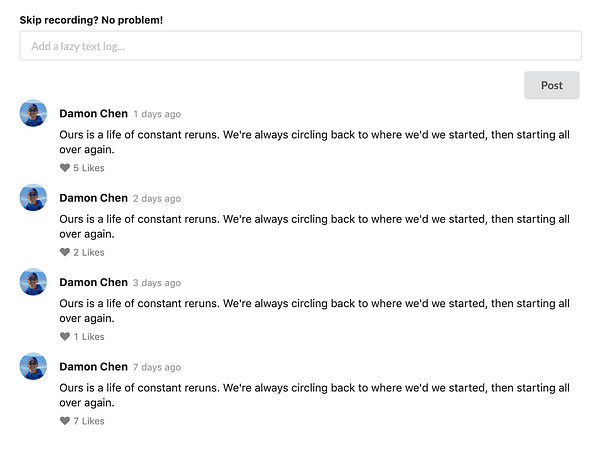The image size is (600, 455).
Task: Open avatar on the 1 days ago post
Action: point(33,114)
